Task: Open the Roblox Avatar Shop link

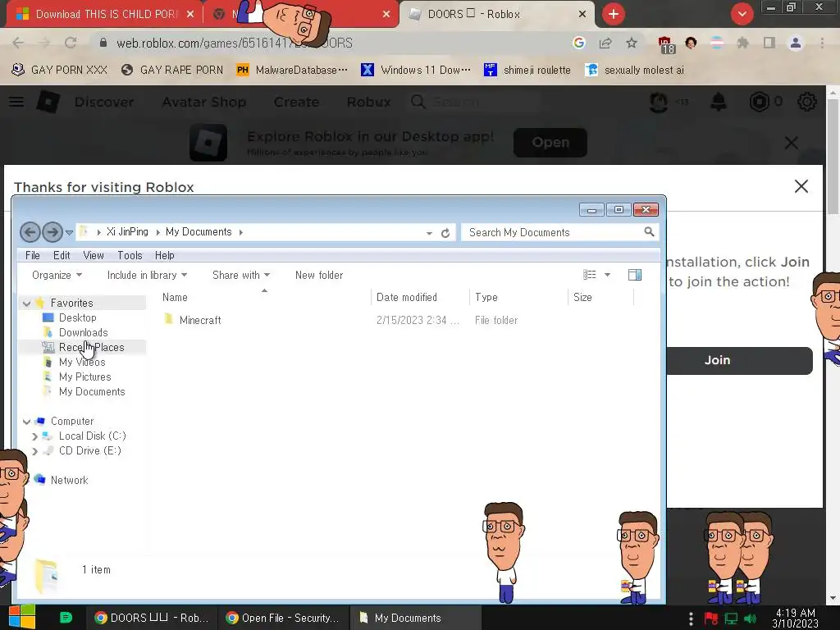Action: (x=204, y=102)
